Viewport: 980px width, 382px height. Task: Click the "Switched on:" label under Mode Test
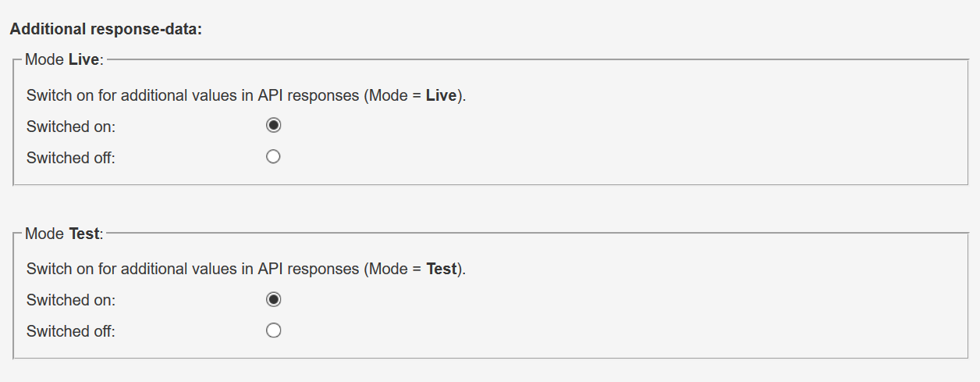(x=71, y=300)
